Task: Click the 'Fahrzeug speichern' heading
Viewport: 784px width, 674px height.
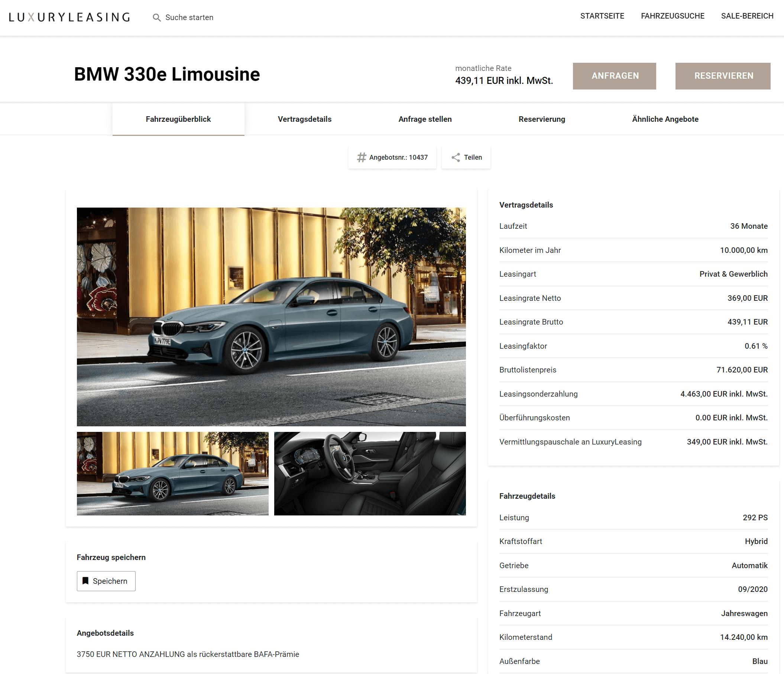Action: point(111,557)
